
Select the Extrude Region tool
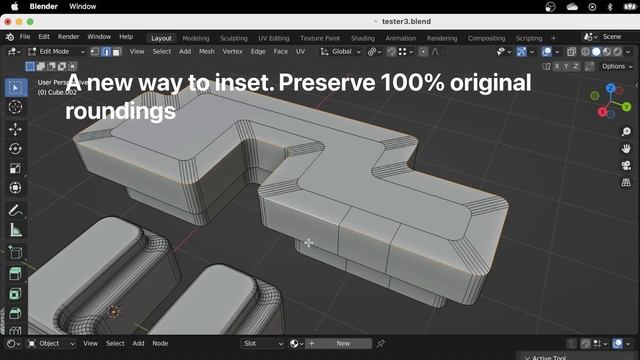point(16,274)
